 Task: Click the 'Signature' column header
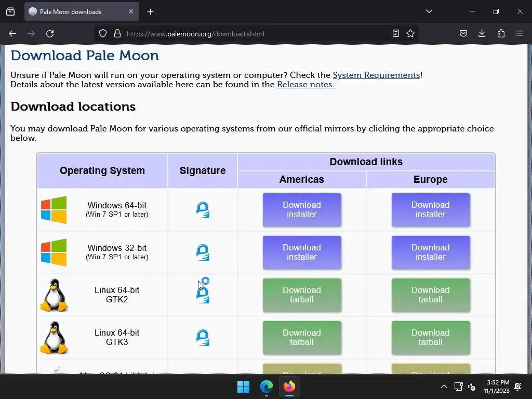click(x=203, y=170)
